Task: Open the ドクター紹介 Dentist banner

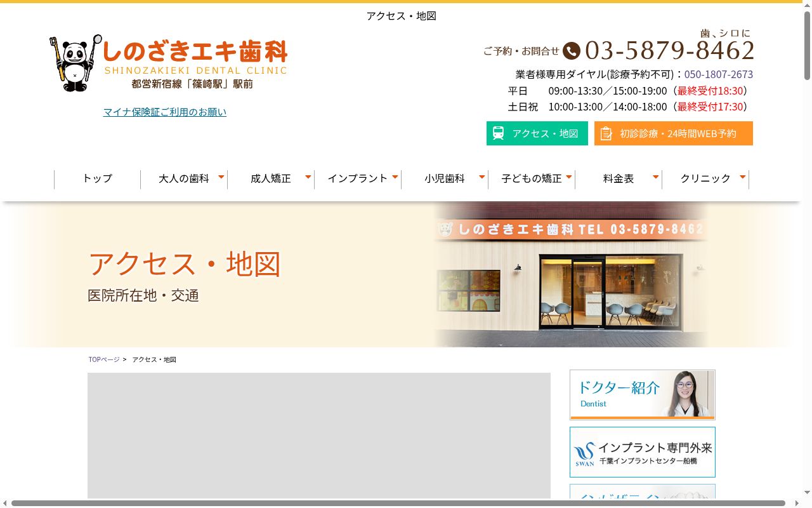Action: click(x=643, y=395)
